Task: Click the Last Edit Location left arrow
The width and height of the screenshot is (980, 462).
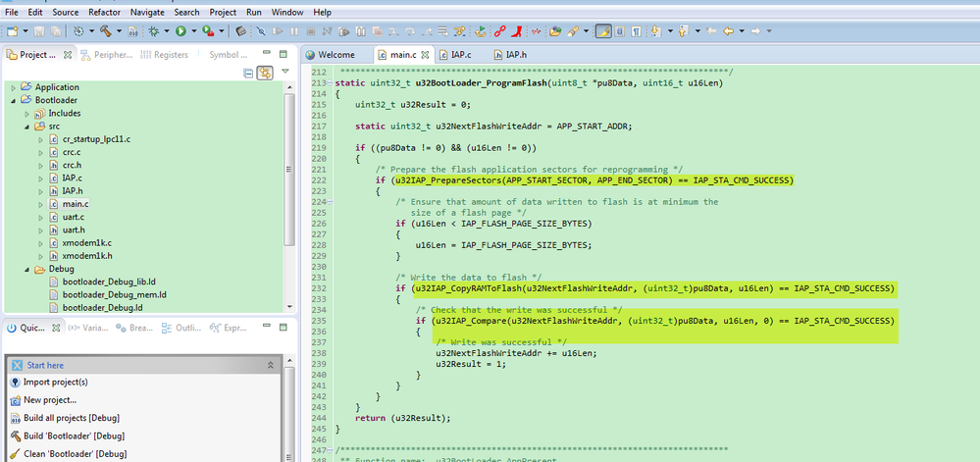Action: tap(711, 31)
